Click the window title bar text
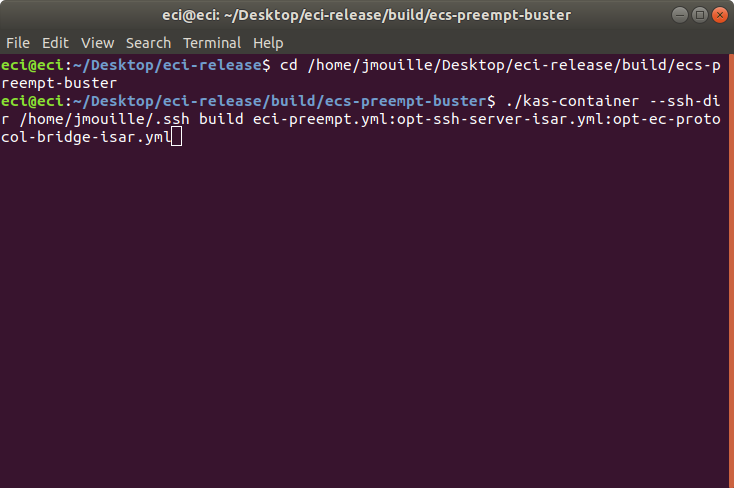Screen dimensions: 734x488 click(x=367, y=15)
